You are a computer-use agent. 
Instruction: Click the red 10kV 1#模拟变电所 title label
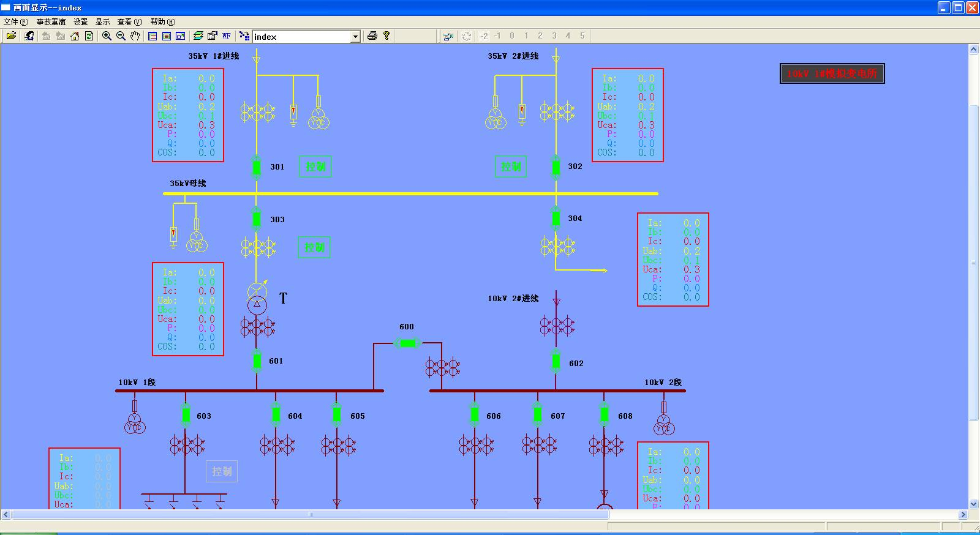pyautogui.click(x=832, y=74)
